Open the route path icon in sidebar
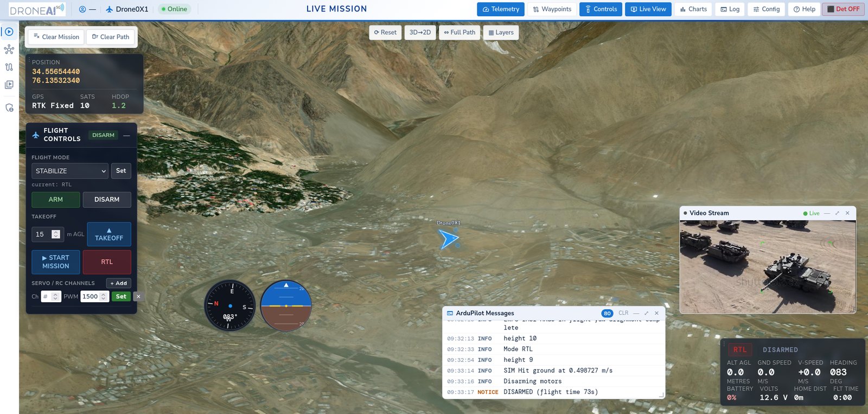Screen dimensions: 868x414 tap(9, 67)
